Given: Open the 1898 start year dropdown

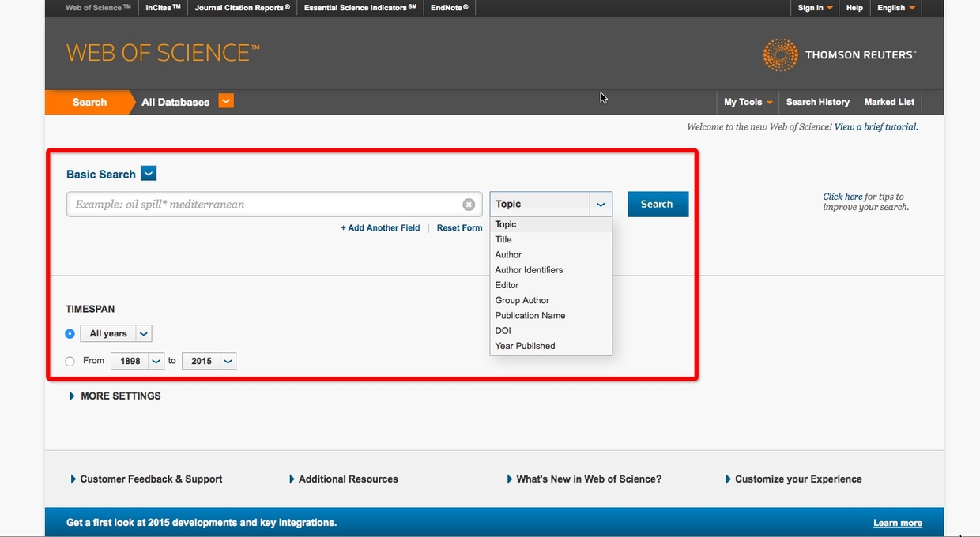Looking at the screenshot, I should [x=138, y=361].
